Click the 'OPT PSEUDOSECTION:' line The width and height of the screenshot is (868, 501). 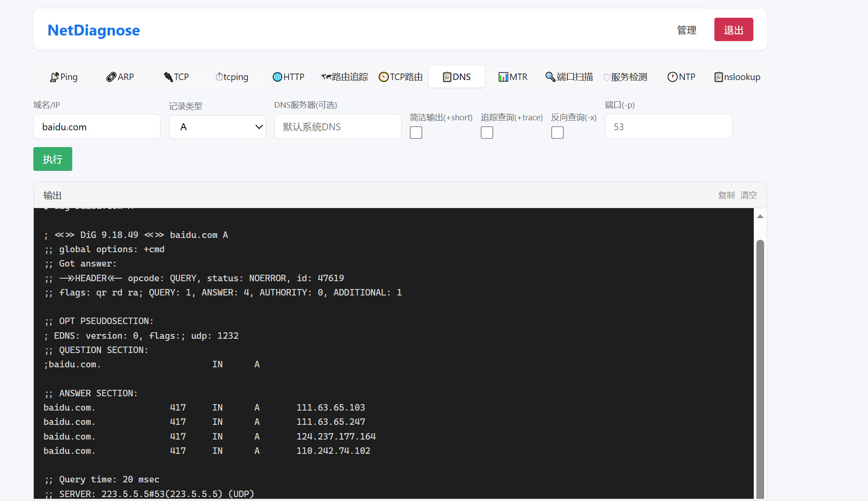[99, 321]
